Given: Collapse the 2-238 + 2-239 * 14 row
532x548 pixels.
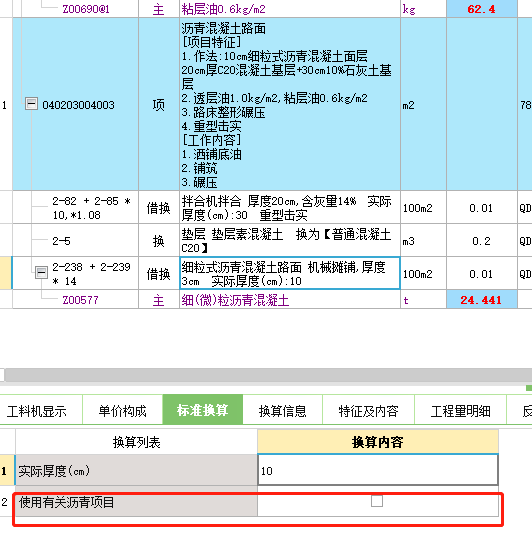Looking at the screenshot, I should tap(41, 272).
